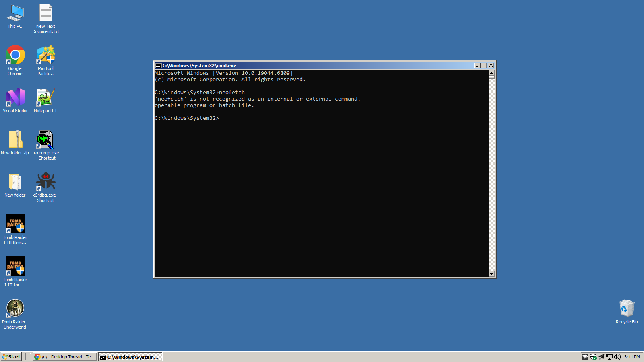Click the scrollbar down arrow in cmd window
Image resolution: width=644 pixels, height=362 pixels.
click(491, 274)
